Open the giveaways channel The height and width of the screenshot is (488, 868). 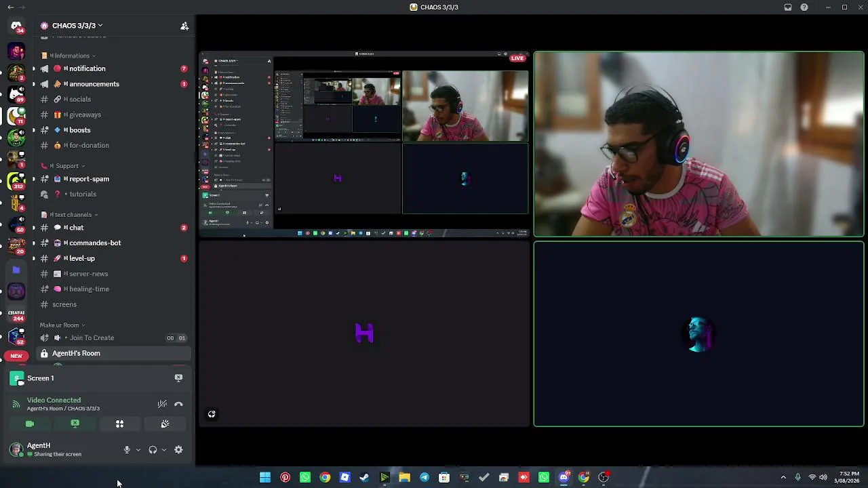click(x=113, y=115)
